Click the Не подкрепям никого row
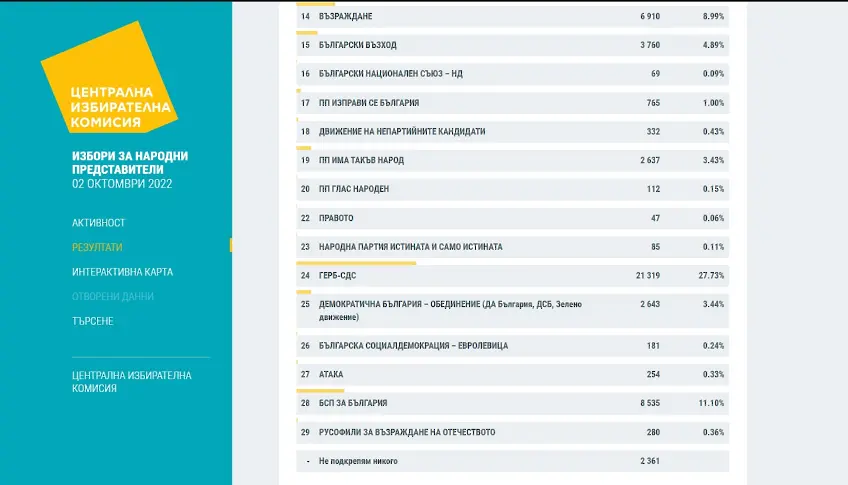The width and height of the screenshot is (848, 485). point(512,461)
